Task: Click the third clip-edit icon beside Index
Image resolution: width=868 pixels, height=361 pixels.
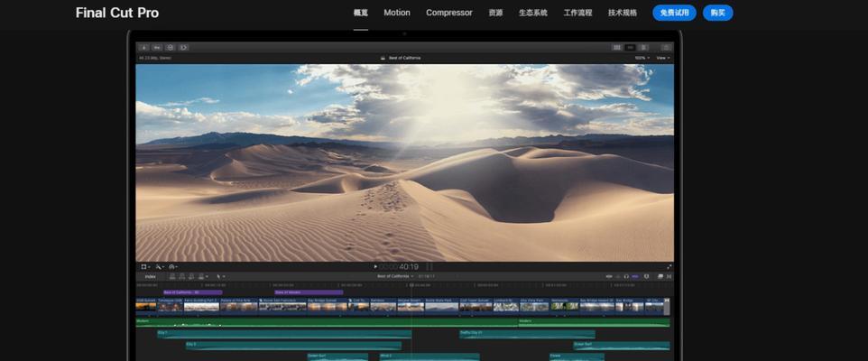Action: pyautogui.click(x=191, y=276)
